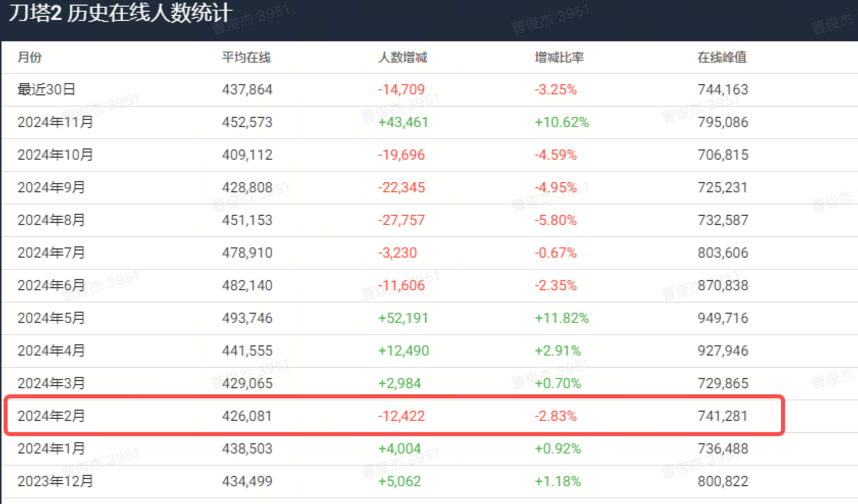Click peak online value 949,716
858x504 pixels.
(723, 318)
